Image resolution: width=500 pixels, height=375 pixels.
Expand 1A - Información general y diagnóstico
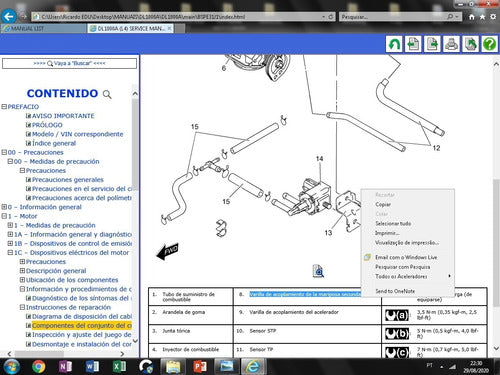10,234
